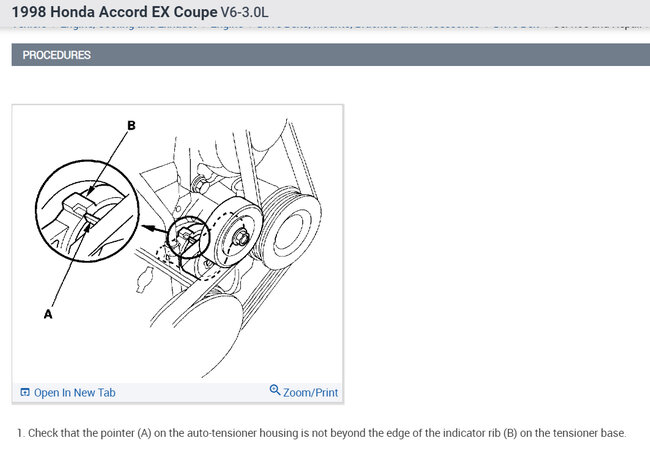Viewport: 650px width, 457px height.
Task: Click label A in the tensioner diagram
Action: click(48, 314)
